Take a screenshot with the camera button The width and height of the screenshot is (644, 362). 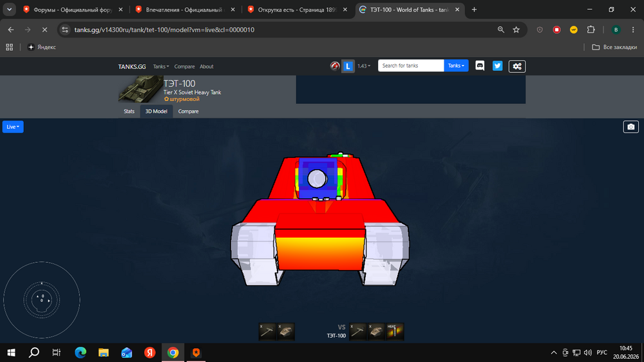pyautogui.click(x=631, y=127)
